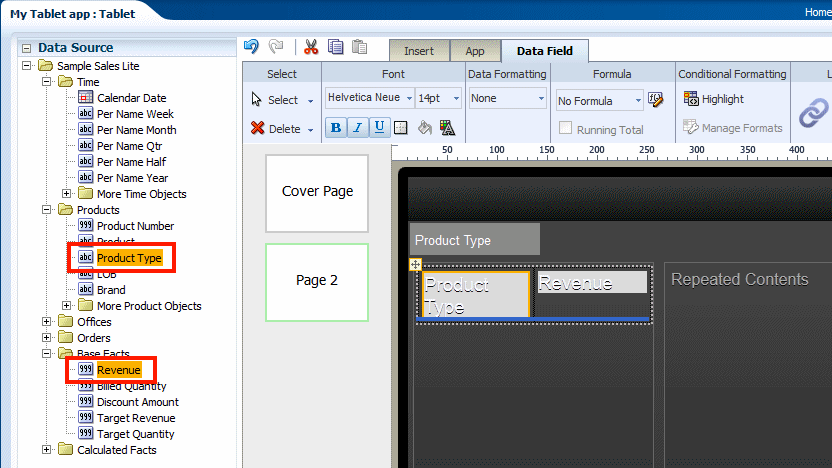Collapse the Data Source panel

coord(27,48)
